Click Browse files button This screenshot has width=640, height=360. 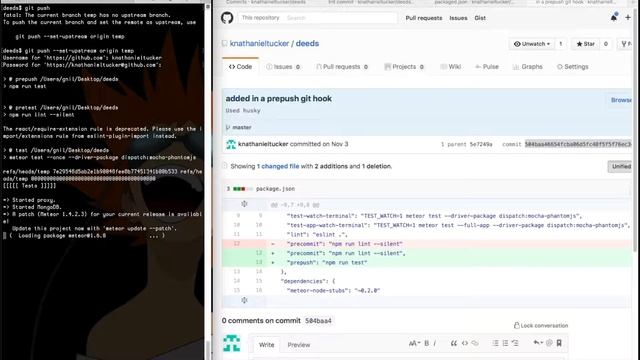pyautogui.click(x=621, y=100)
